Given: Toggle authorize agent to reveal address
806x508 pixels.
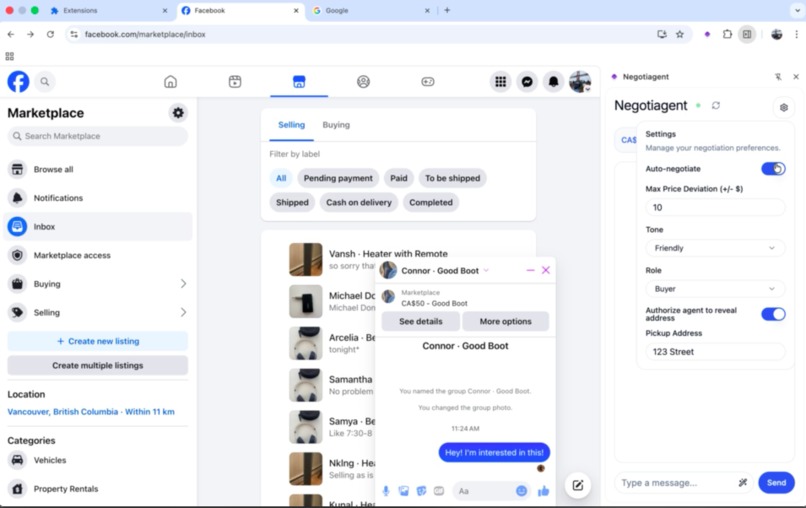Looking at the screenshot, I should click(x=773, y=314).
